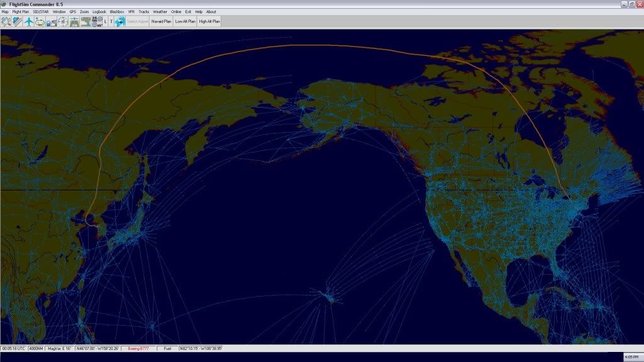Click the Select Airport button
The height and width of the screenshot is (362, 644).
pos(138,21)
